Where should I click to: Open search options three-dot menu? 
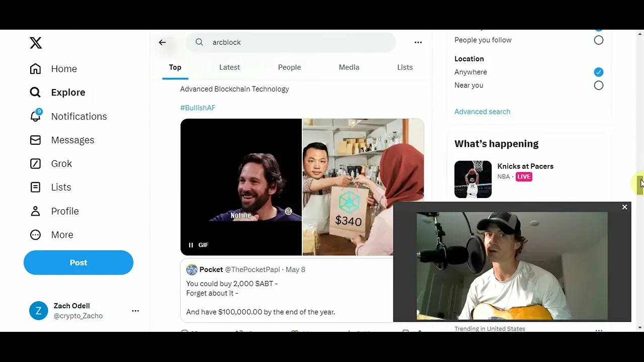click(418, 42)
